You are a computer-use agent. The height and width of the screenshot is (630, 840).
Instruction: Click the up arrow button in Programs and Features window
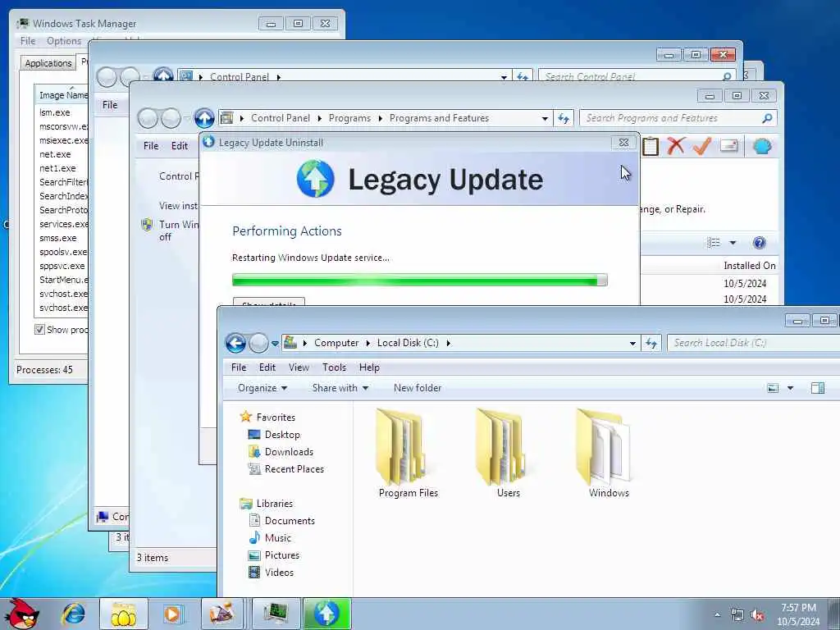(204, 118)
